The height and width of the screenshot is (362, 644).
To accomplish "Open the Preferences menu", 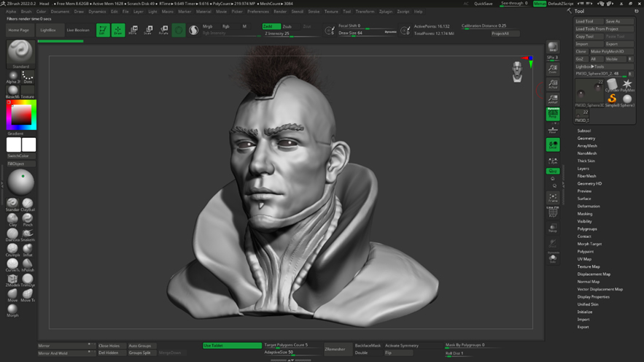I will pos(258,12).
